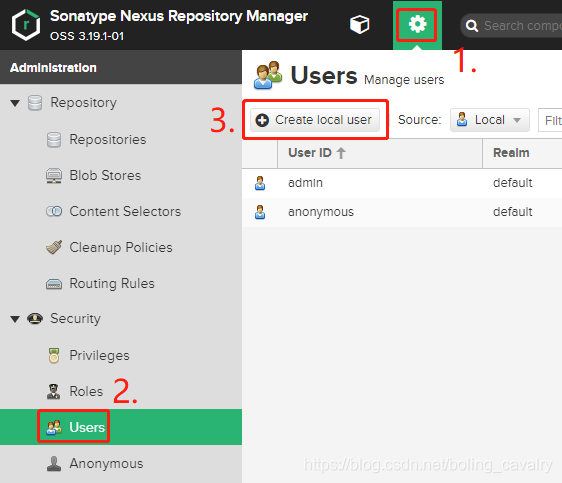The height and width of the screenshot is (483, 562).
Task: Open Cleanup Policies broom item
Action: click(x=121, y=248)
